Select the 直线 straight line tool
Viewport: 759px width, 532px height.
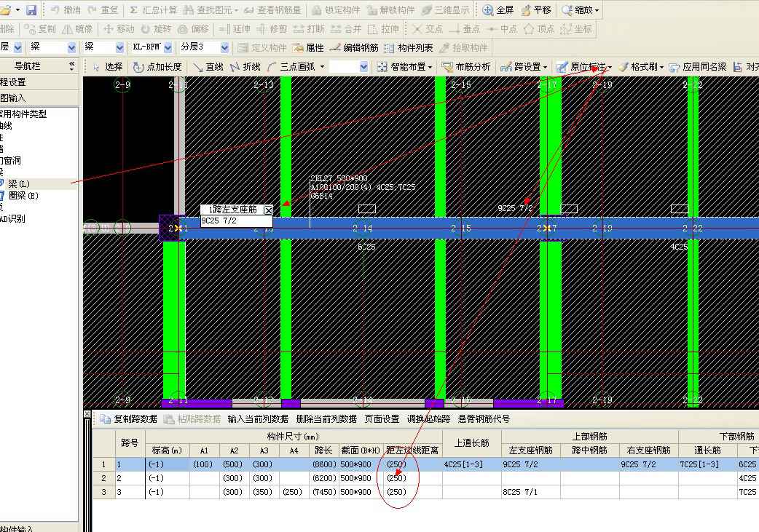click(208, 67)
